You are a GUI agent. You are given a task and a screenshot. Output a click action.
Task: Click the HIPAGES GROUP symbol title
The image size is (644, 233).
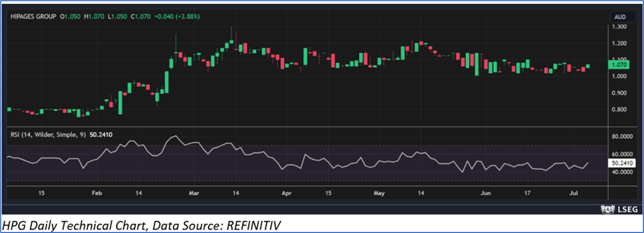(x=33, y=17)
